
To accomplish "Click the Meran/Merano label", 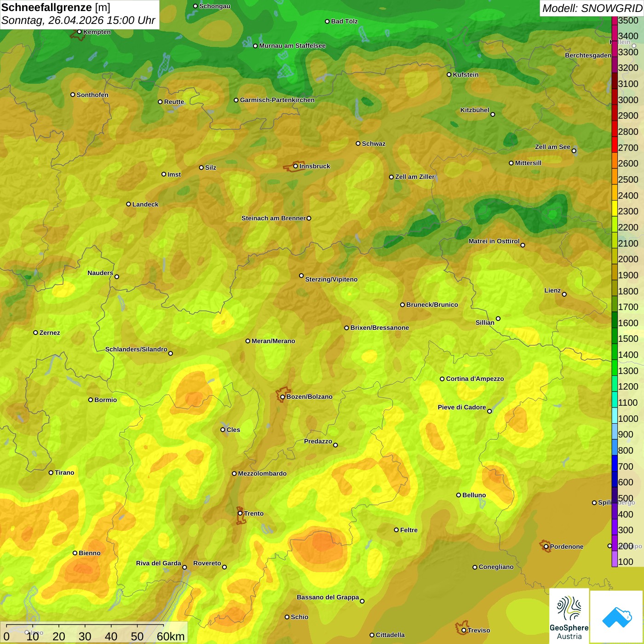I will pos(273,341).
